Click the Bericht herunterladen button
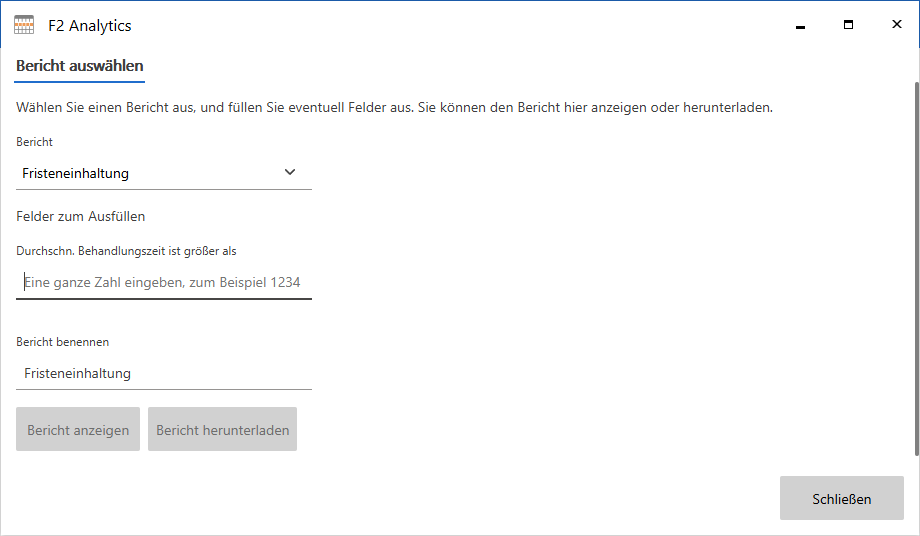Image resolution: width=920 pixels, height=536 pixels. coord(222,429)
